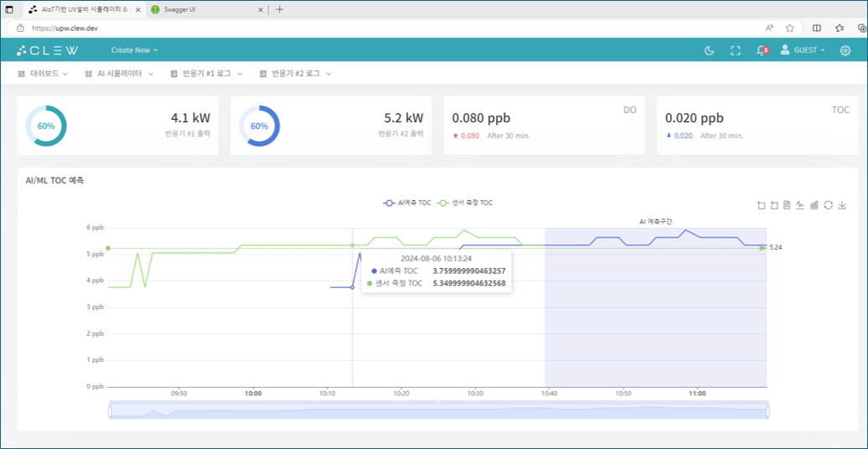Toggle dark mode moon icon

coord(709,50)
